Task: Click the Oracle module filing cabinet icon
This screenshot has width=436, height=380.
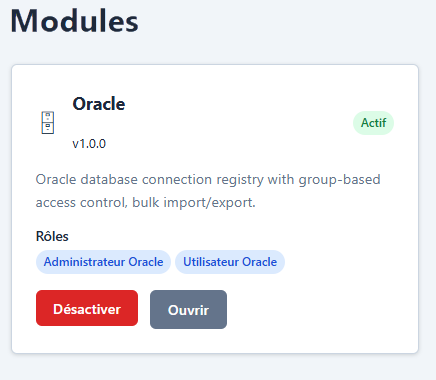Action: (x=48, y=123)
